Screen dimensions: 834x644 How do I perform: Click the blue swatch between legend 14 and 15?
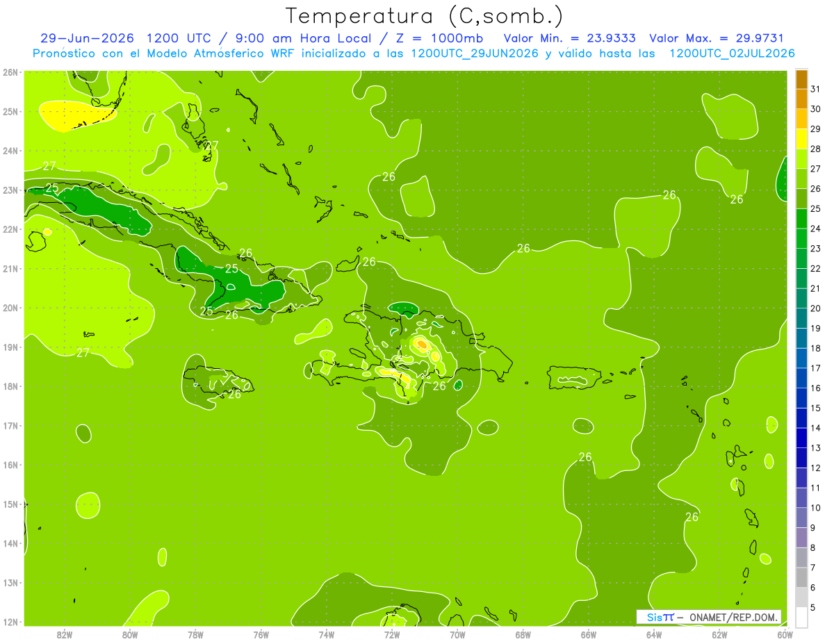[802, 418]
